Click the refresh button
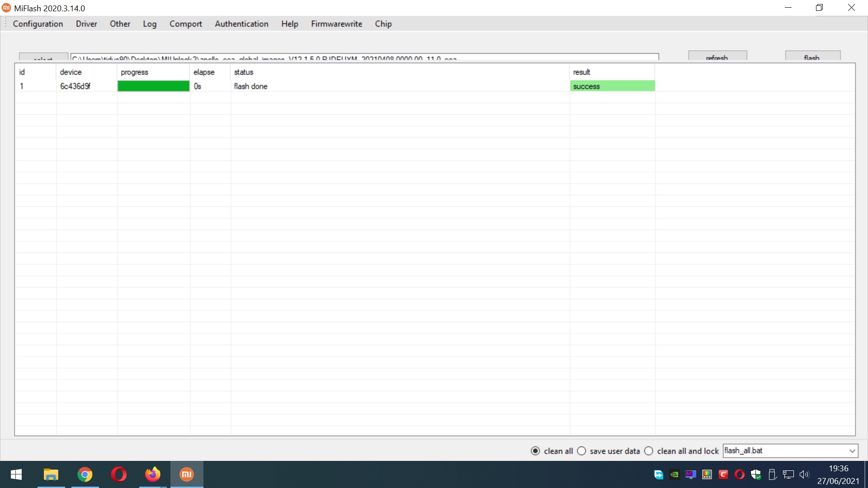Image resolution: width=868 pixels, height=488 pixels. (x=717, y=56)
